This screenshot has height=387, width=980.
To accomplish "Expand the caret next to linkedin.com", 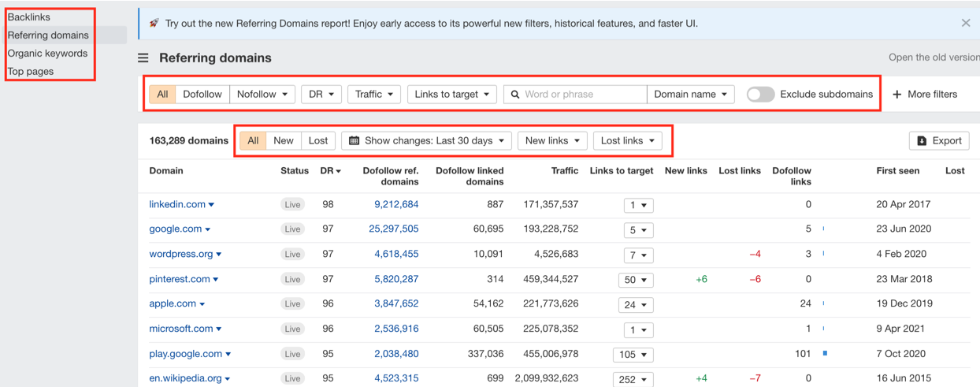I will (211, 205).
